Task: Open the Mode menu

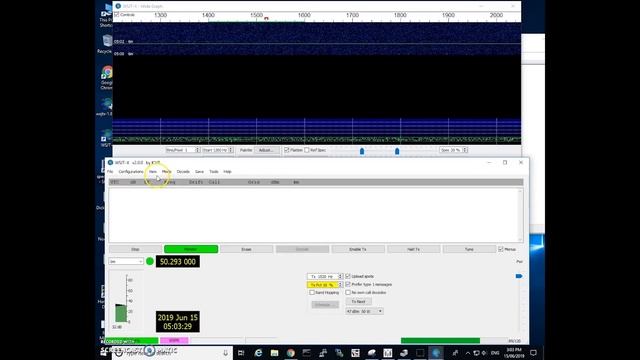Action: click(167, 172)
